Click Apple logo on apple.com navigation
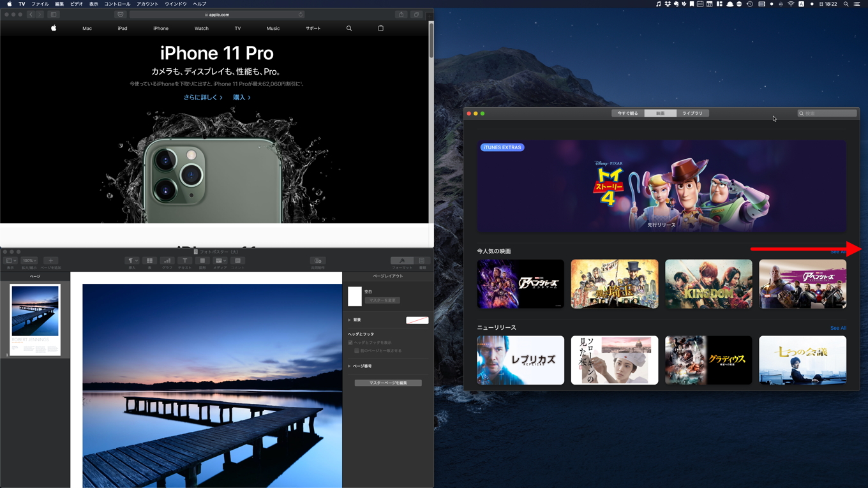 pos(54,28)
